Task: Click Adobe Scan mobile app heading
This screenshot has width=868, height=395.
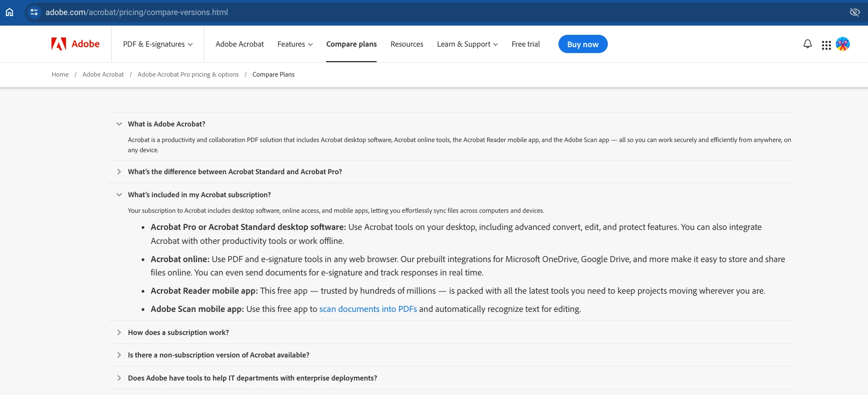Action: click(x=197, y=309)
